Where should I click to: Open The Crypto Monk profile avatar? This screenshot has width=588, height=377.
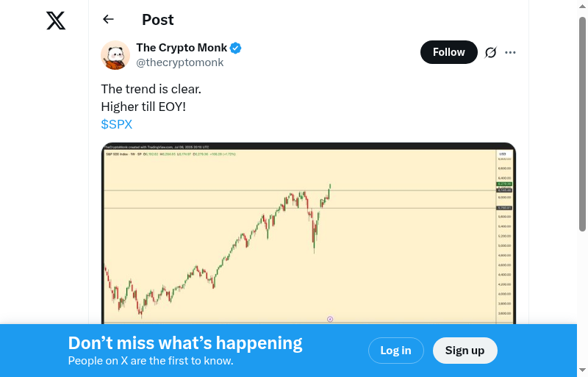click(115, 55)
